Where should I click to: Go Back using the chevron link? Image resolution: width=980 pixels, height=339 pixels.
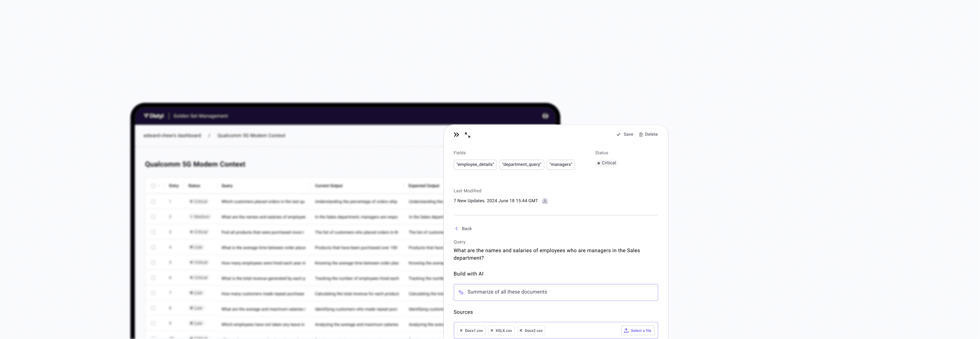[x=463, y=229]
